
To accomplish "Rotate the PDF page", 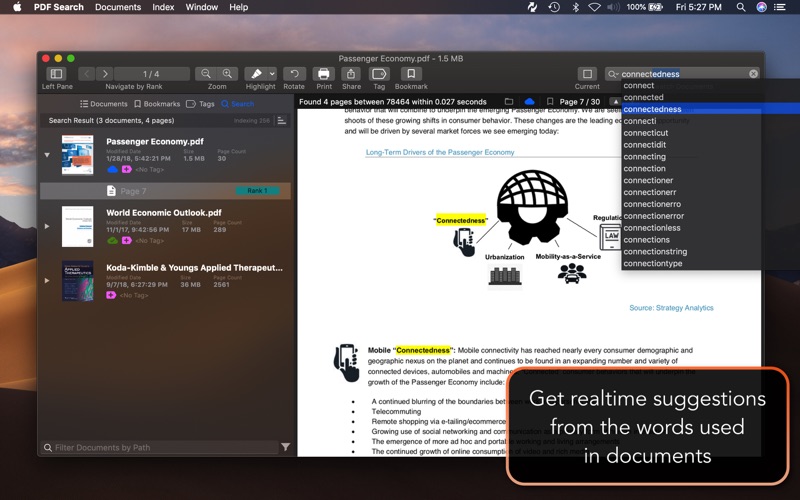I will tap(294, 74).
